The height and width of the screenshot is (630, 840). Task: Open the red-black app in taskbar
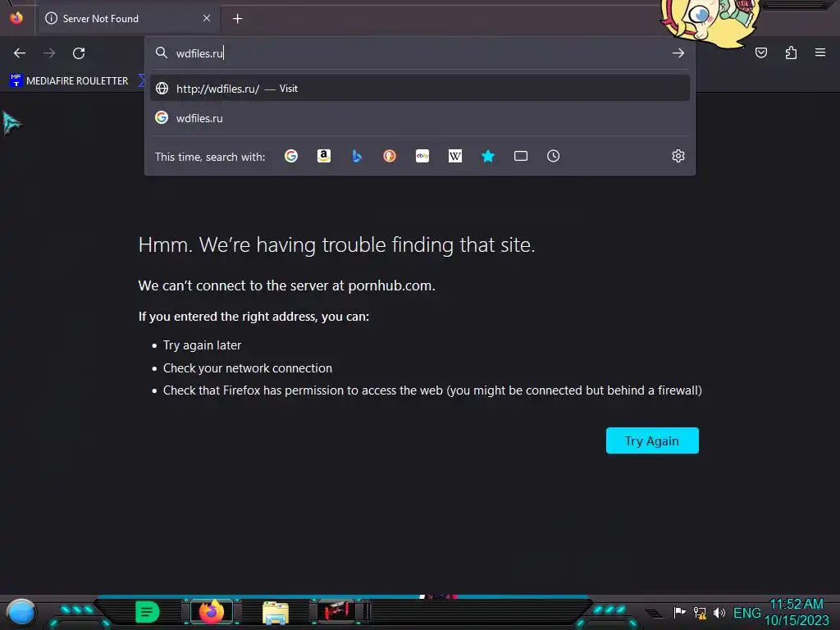click(336, 611)
